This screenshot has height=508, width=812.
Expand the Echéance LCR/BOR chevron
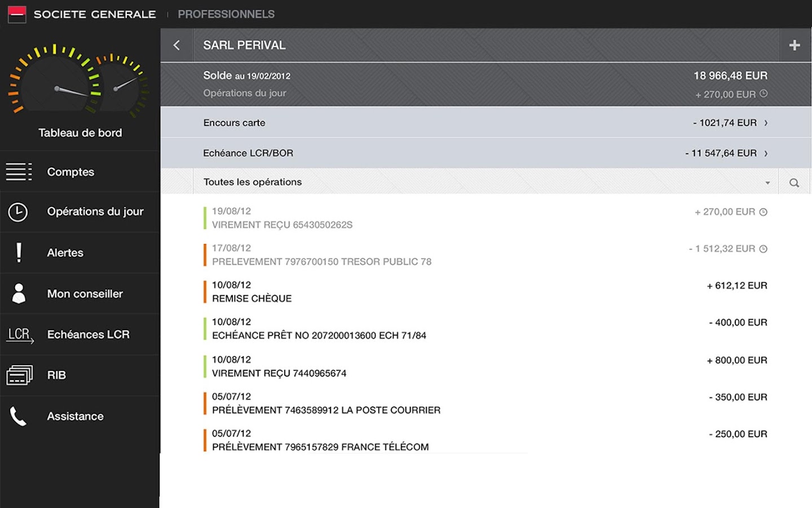[766, 153]
